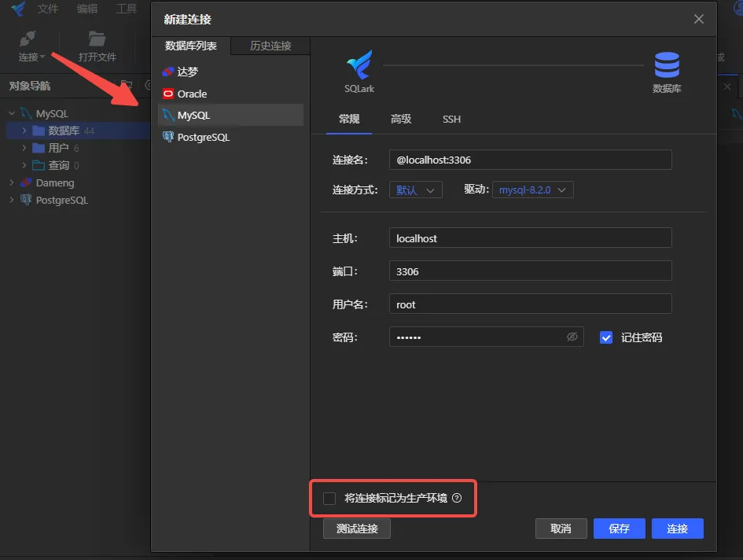Click the database cylinder icon
The width and height of the screenshot is (743, 560).
(x=667, y=65)
